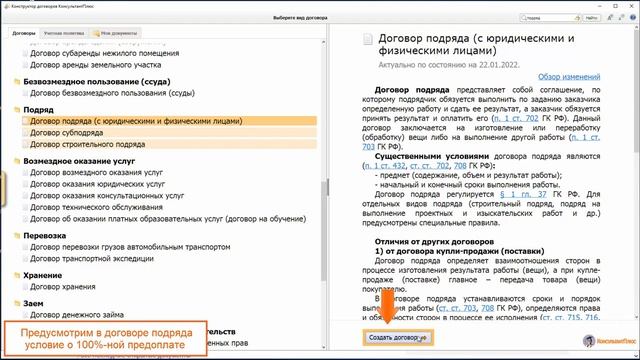Open the ст. ст. 703 link

pos(457,308)
